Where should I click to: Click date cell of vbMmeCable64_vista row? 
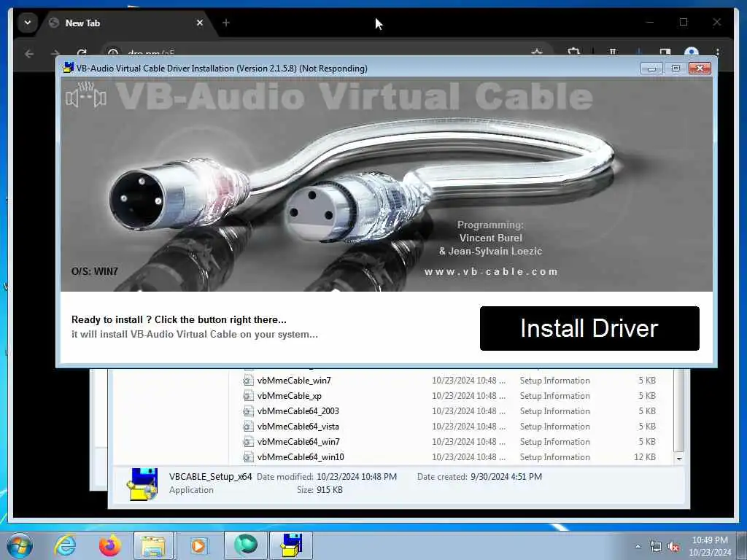(x=468, y=426)
